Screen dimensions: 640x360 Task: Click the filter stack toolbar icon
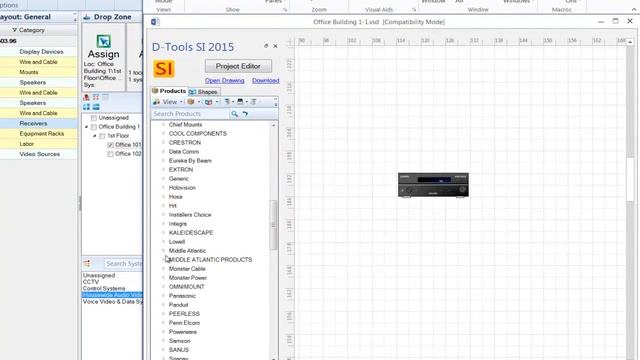click(227, 102)
